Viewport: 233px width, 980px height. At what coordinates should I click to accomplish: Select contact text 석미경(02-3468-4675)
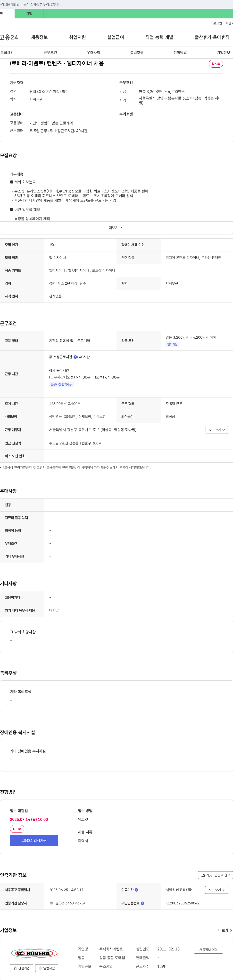67,903
